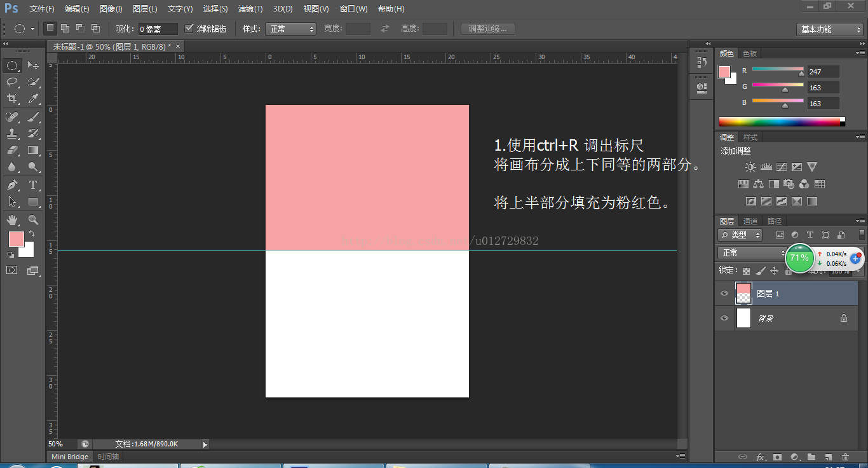The width and height of the screenshot is (868, 468).
Task: Select the Clone Stamp tool
Action: coord(12,134)
